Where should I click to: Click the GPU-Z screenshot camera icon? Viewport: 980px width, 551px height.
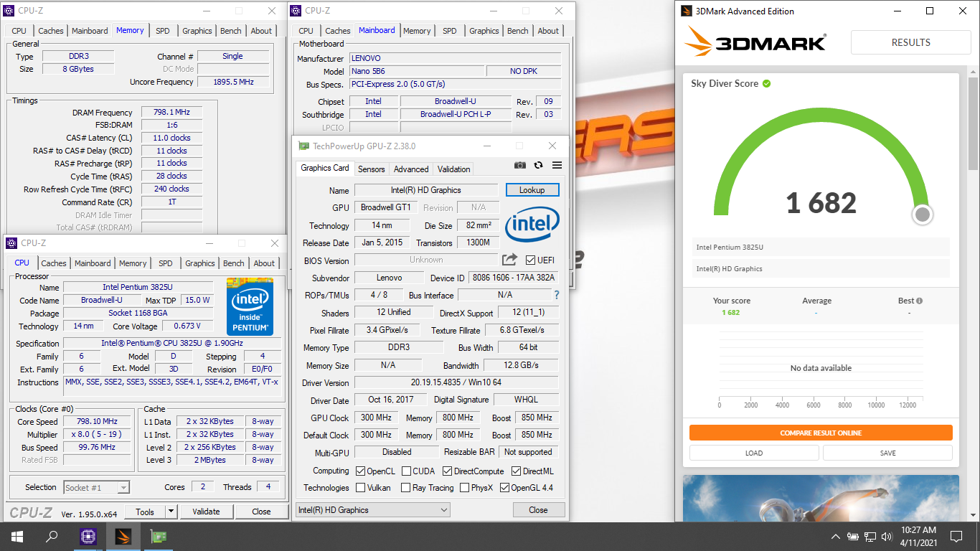520,165
